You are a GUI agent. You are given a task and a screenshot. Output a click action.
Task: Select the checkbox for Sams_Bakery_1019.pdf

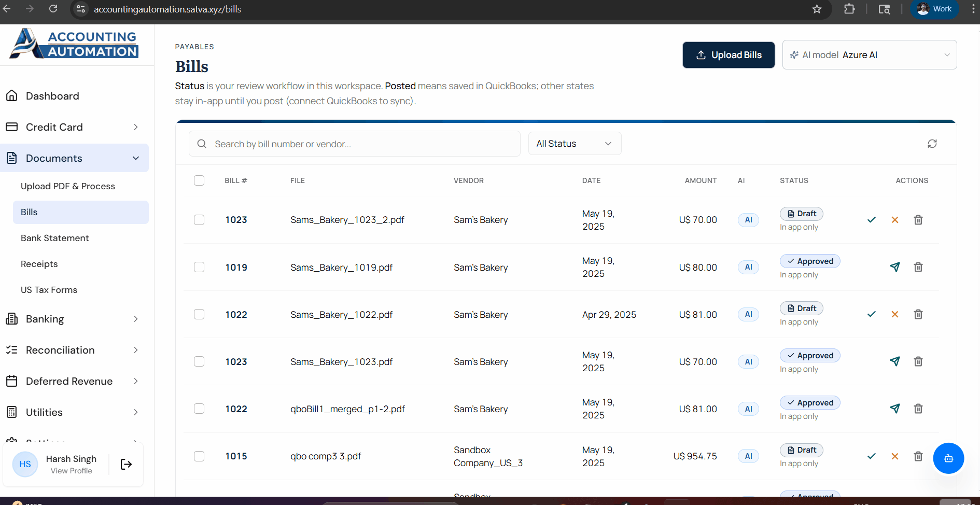[199, 267]
